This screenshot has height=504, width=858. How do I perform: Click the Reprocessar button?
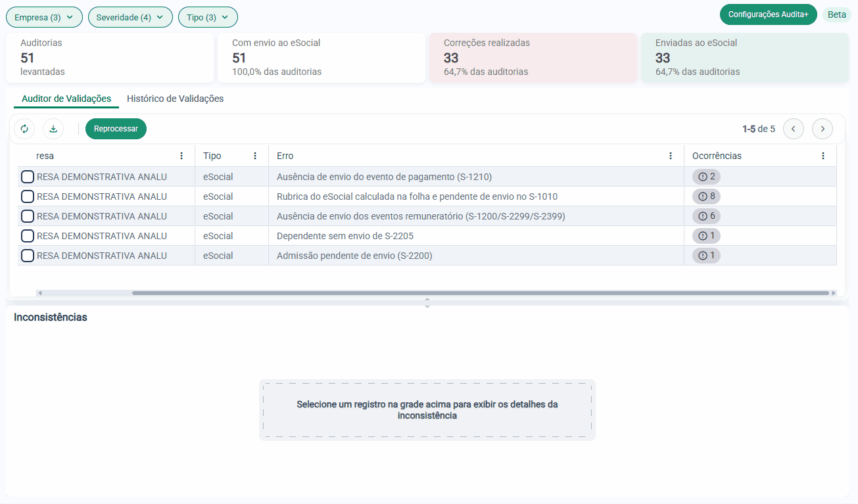(x=116, y=129)
